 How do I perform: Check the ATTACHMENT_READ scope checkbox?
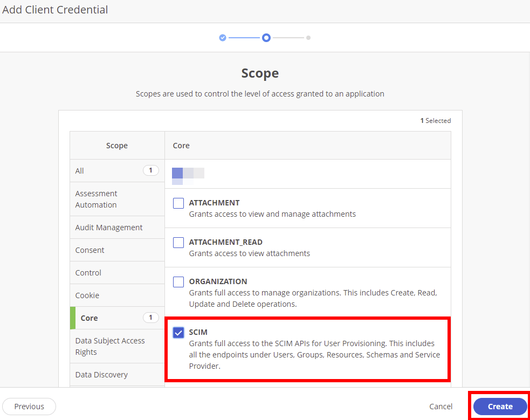click(x=178, y=242)
